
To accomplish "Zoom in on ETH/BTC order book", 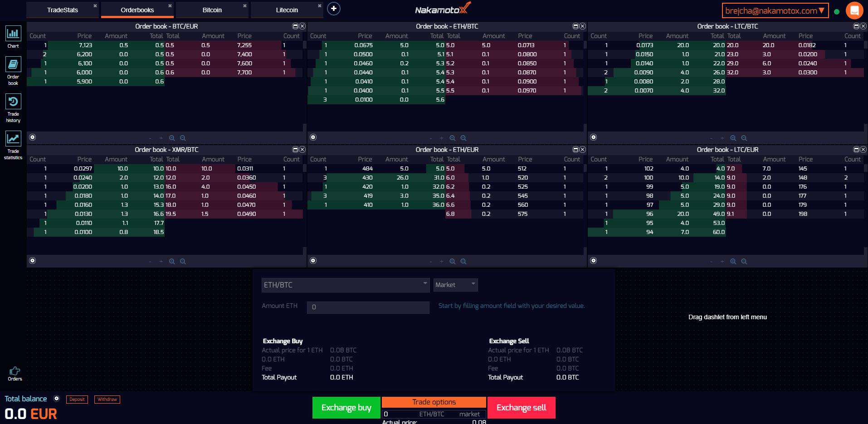I will pyautogui.click(x=453, y=138).
